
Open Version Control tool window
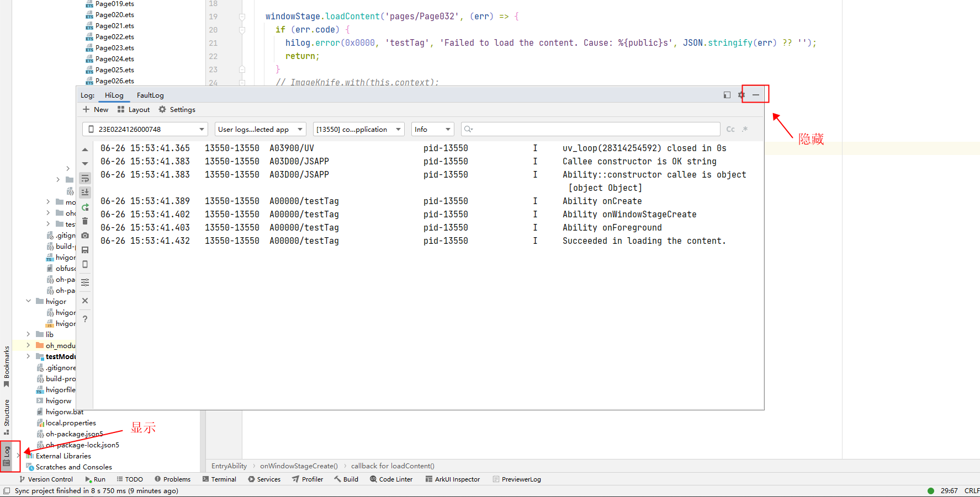(x=46, y=479)
